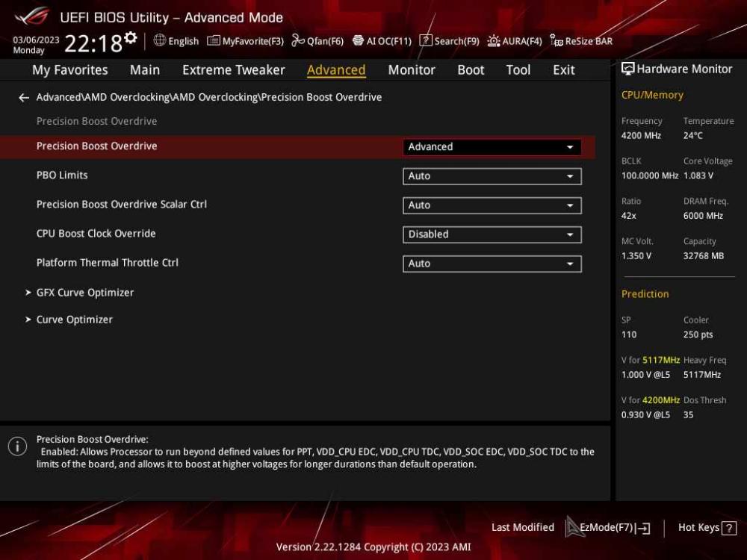
Task: Click the 4200 MHz frequency value
Action: coord(641,136)
